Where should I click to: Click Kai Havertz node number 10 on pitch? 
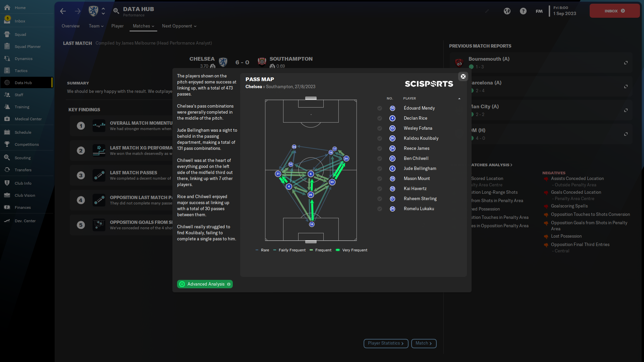point(291,164)
